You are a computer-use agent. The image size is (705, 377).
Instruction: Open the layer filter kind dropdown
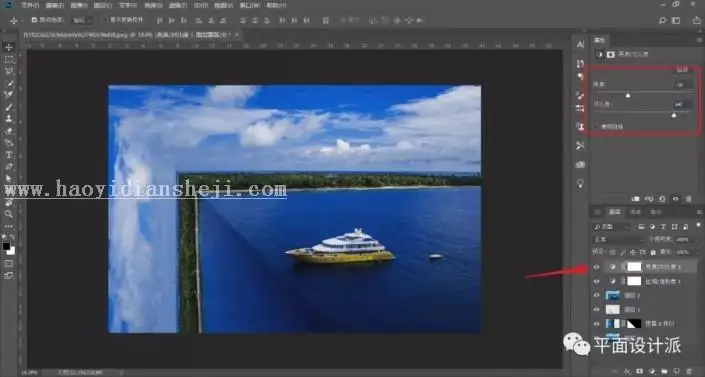pyautogui.click(x=611, y=227)
